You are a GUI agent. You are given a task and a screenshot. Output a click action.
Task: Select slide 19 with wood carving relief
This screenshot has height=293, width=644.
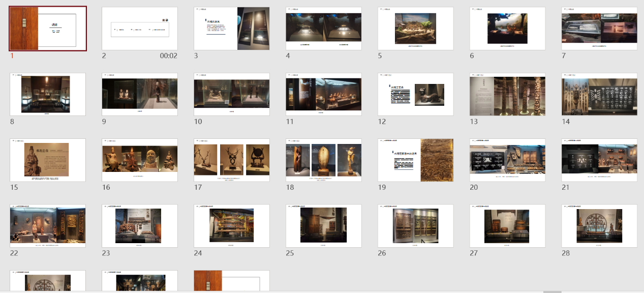(415, 160)
